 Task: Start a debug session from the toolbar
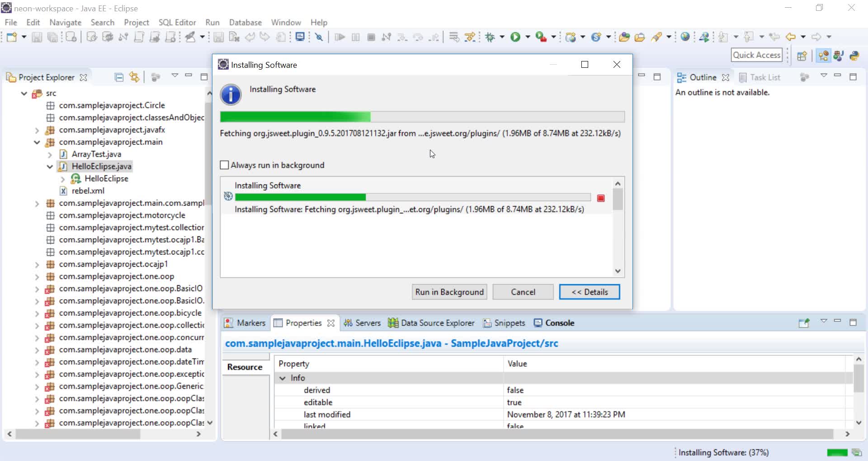point(491,37)
